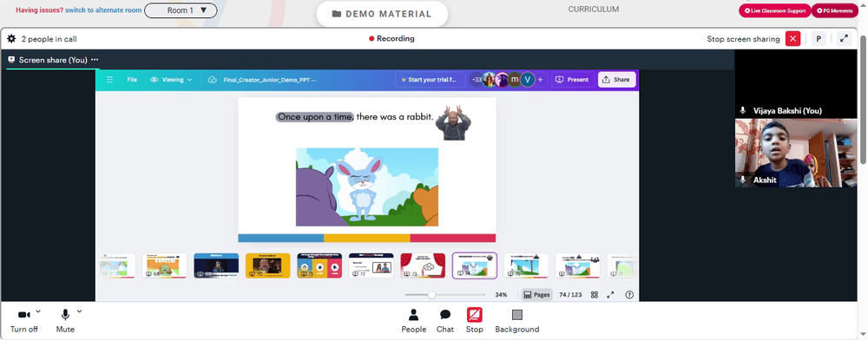The height and width of the screenshot is (340, 868).
Task: Expand microphone options chevron
Action: pos(79,311)
